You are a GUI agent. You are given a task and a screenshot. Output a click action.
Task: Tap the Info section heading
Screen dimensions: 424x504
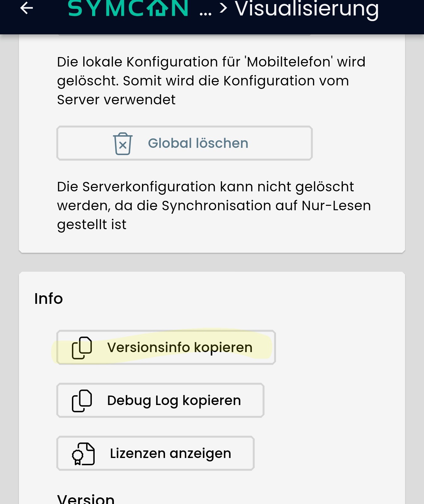(x=49, y=298)
